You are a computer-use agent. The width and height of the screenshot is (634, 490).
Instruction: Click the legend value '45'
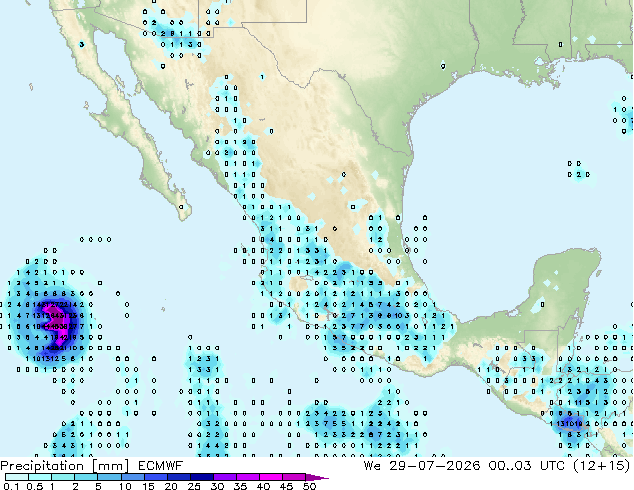click(x=286, y=486)
